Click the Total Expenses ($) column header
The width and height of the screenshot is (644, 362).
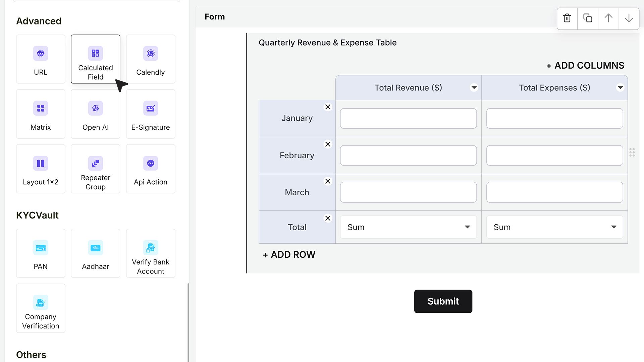tap(554, 88)
